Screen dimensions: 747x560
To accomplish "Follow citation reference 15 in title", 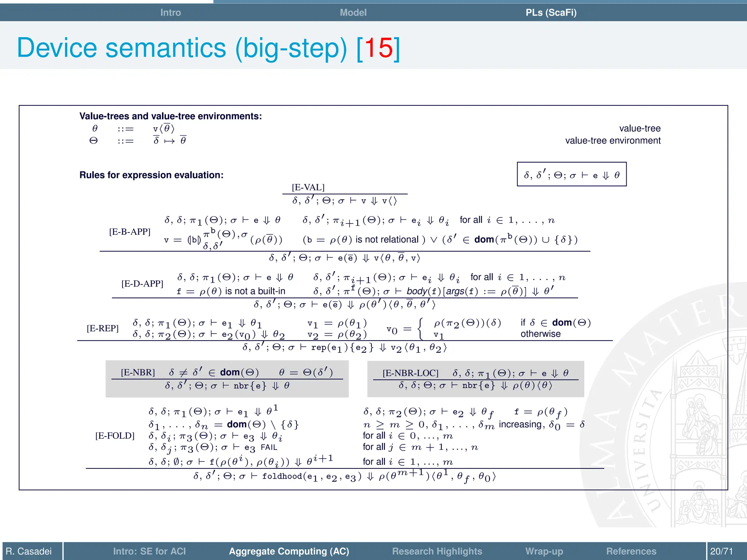I will (378, 48).
